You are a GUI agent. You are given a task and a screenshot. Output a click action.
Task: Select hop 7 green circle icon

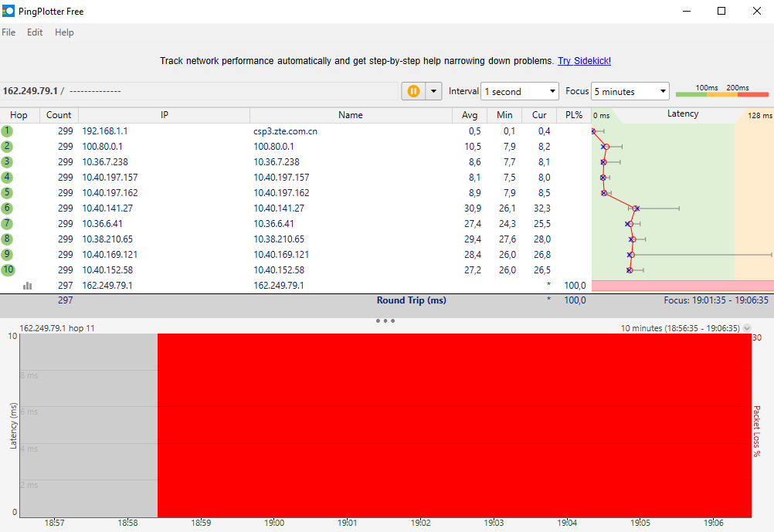[7, 224]
